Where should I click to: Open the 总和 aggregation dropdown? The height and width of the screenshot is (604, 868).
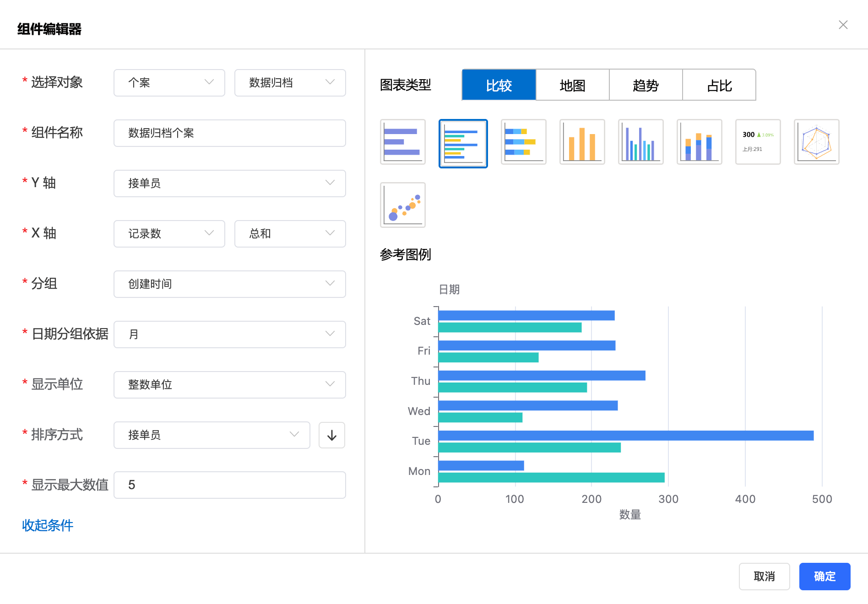tap(290, 234)
